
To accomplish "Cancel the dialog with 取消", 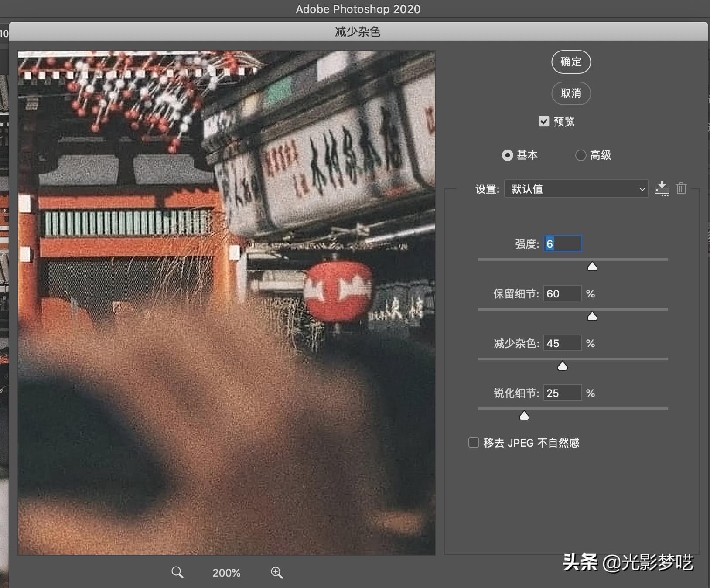I will 571,93.
